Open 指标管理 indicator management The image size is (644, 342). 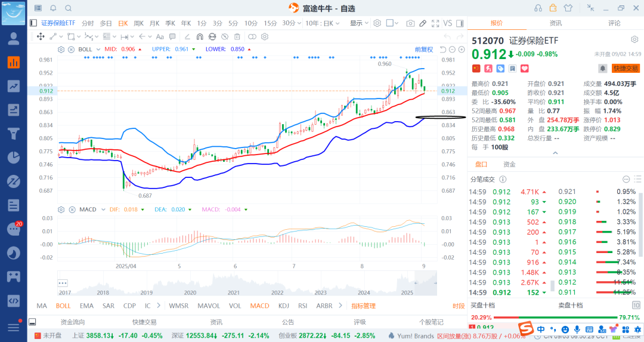(x=364, y=306)
